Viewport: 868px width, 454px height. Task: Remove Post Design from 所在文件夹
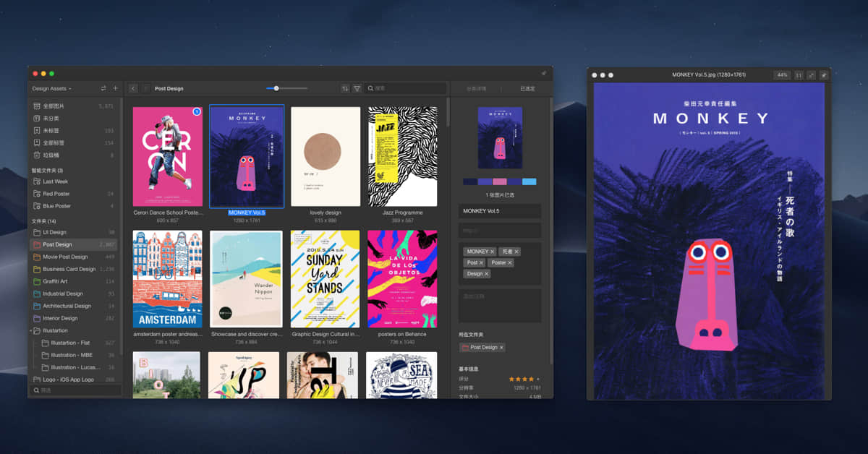click(501, 348)
